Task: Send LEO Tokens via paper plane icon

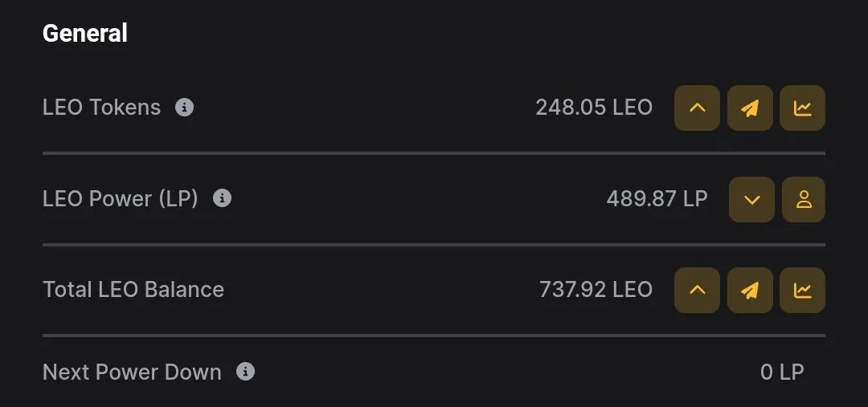Action: point(750,108)
